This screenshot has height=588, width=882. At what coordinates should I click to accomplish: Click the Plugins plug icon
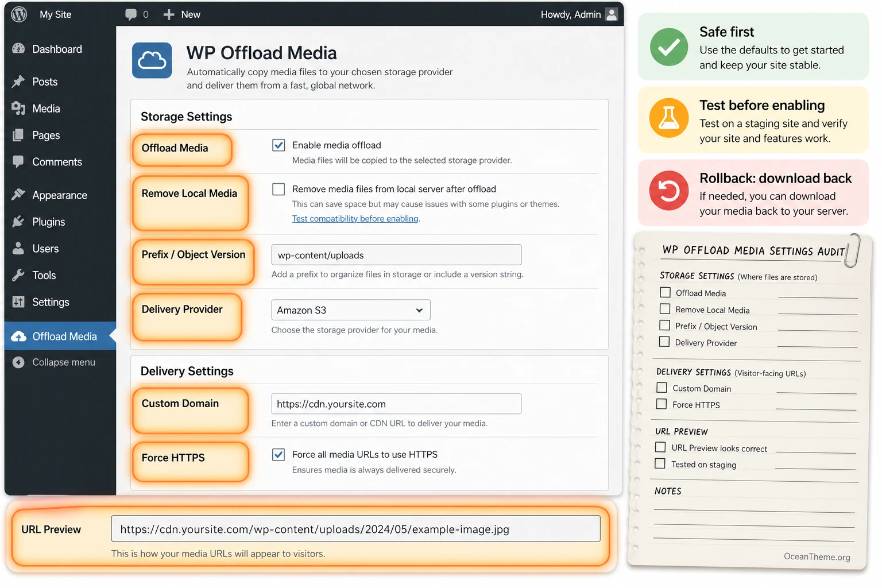[x=18, y=222]
